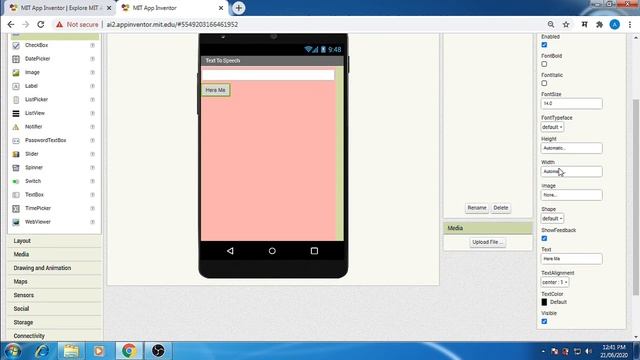Pick the Switch component icon
640x360 pixels.
pos(16,181)
